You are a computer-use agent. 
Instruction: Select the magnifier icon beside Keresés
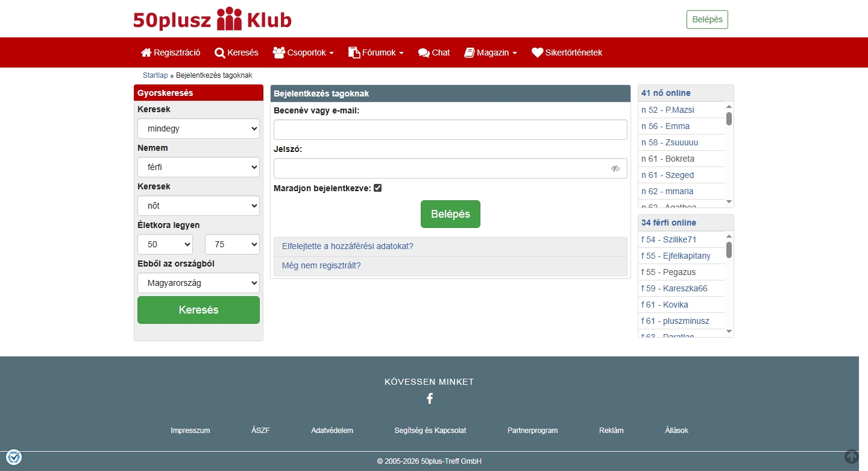(x=219, y=52)
